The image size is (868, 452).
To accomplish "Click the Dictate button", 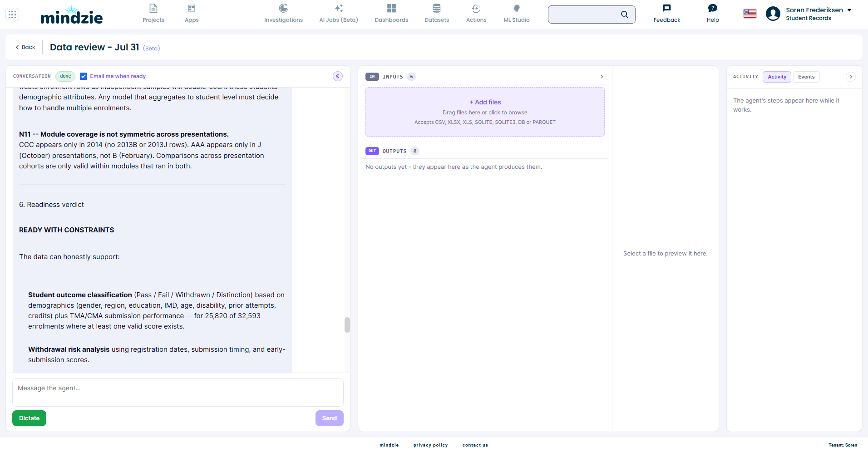I will click(x=29, y=418).
